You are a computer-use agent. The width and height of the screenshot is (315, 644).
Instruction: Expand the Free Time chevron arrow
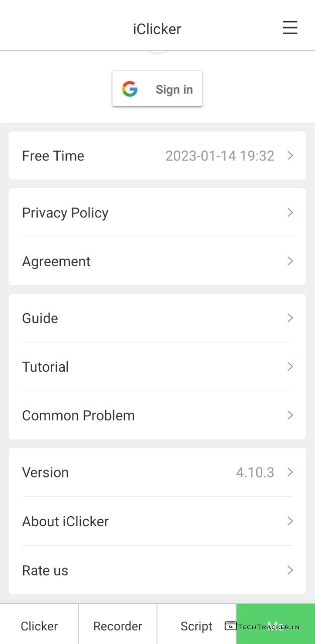[x=290, y=156]
